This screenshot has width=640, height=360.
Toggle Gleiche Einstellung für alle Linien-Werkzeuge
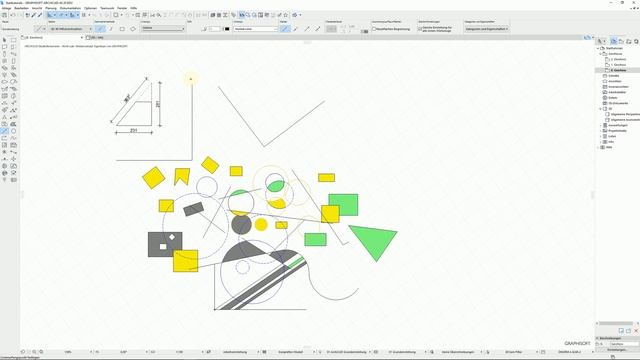pyautogui.click(x=420, y=29)
